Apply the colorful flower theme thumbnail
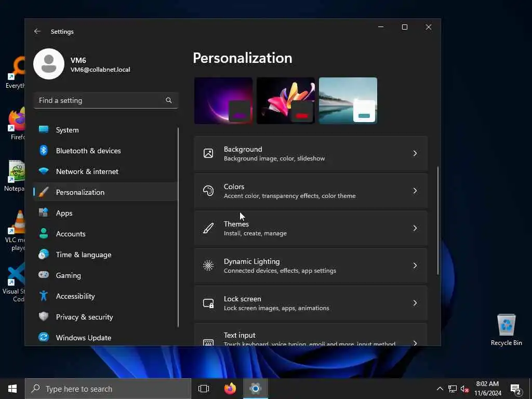Image resolution: width=532 pixels, height=399 pixels. 286,100
